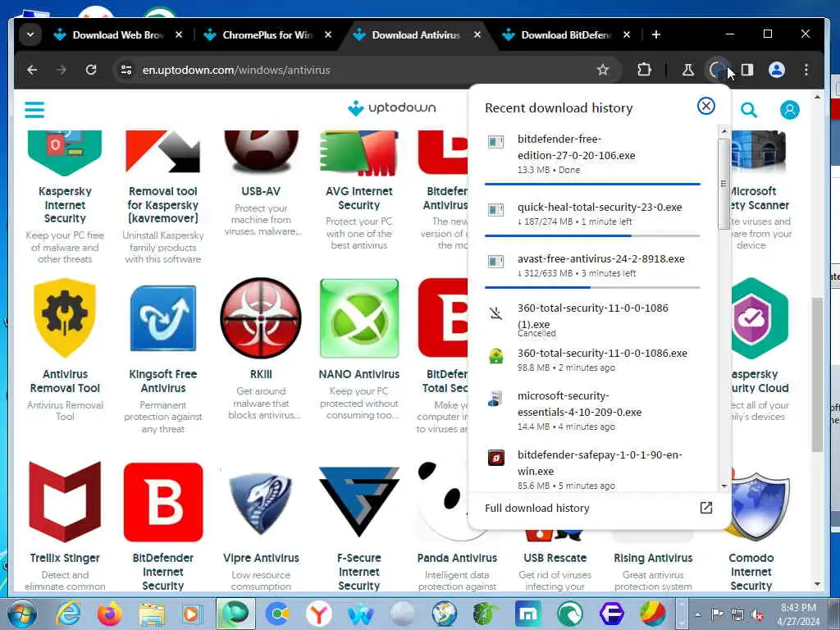Switch to Download Web Browser tab
840x630 pixels.
[118, 34]
